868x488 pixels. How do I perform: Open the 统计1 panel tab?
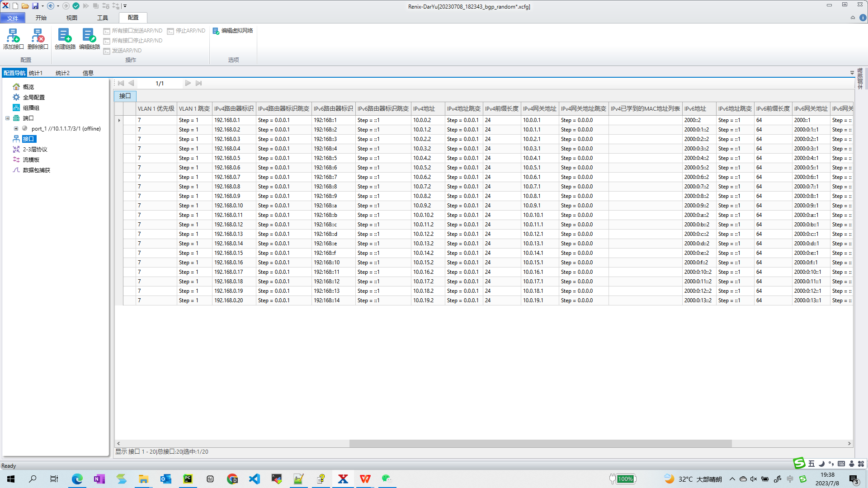pyautogui.click(x=36, y=73)
